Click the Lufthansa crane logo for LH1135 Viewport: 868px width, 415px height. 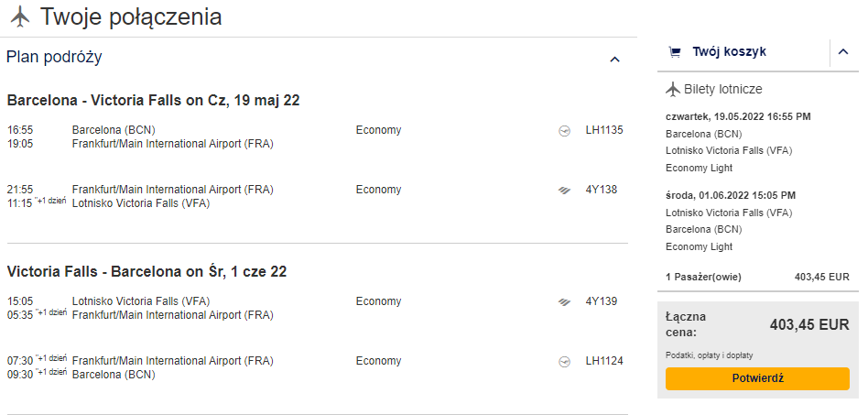click(564, 131)
